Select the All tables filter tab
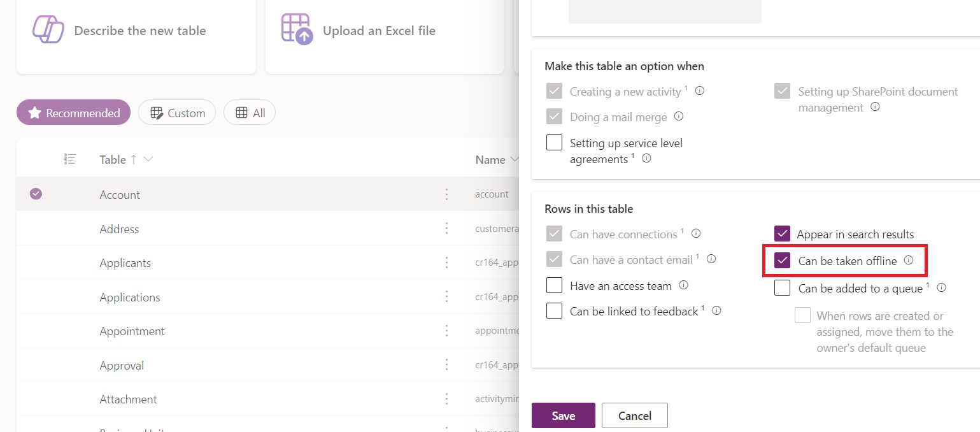Image resolution: width=980 pixels, height=432 pixels. [250, 113]
